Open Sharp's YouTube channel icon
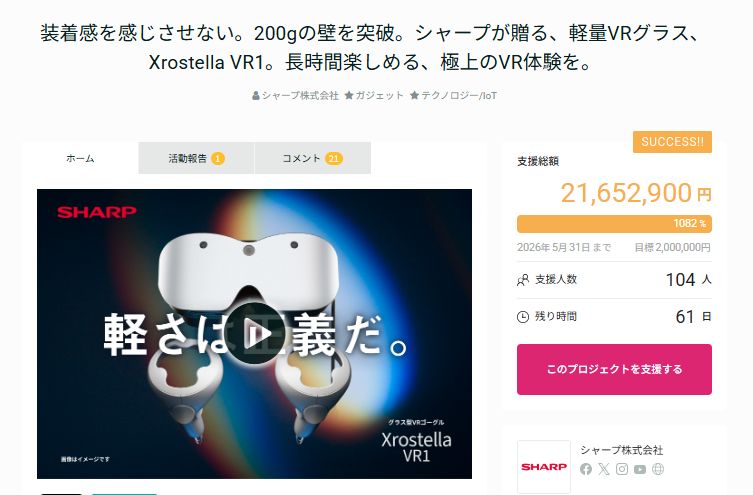 (640, 469)
